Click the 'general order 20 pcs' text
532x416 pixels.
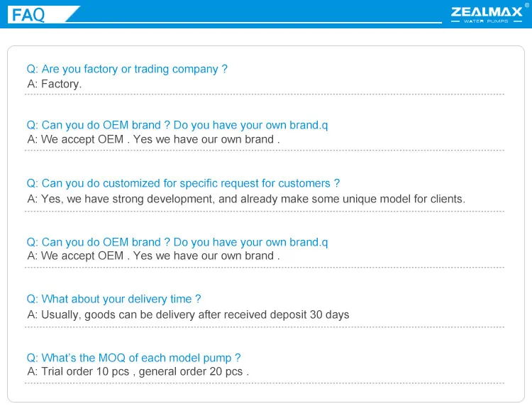pyautogui.click(x=191, y=371)
